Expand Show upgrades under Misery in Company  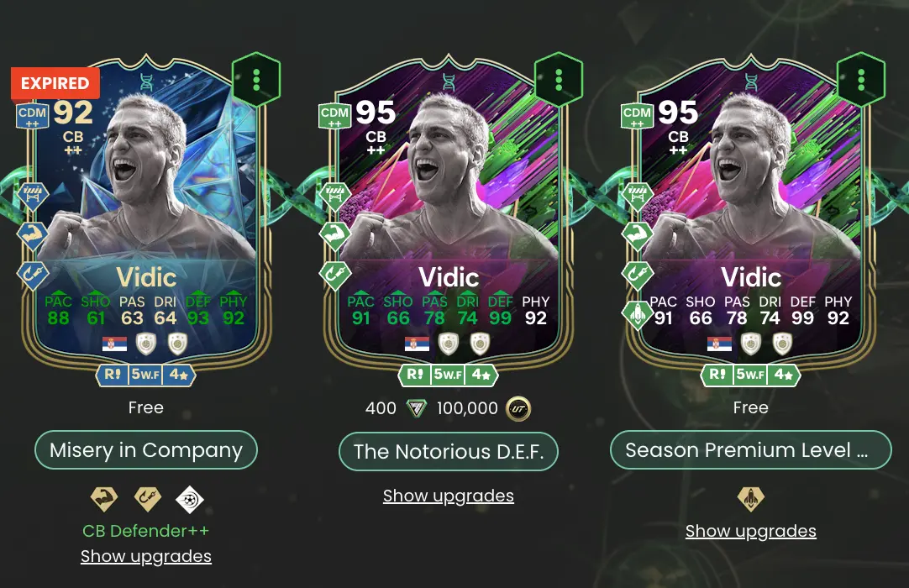(146, 556)
